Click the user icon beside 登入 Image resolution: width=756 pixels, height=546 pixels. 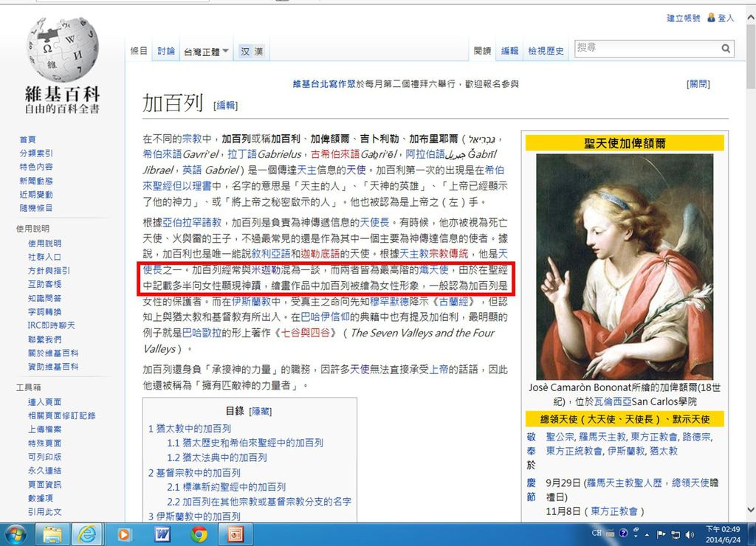click(x=711, y=18)
